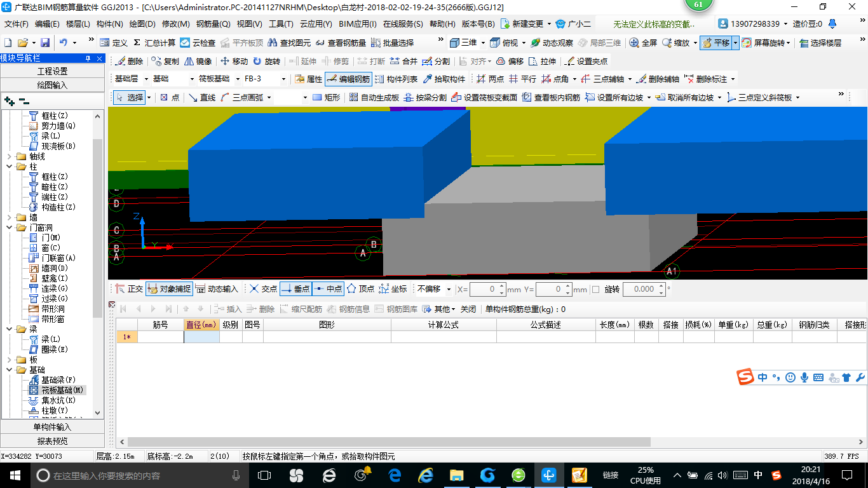The image size is (868, 488).
Task: Toggle 正交 orthogonal mode
Action: (x=129, y=288)
